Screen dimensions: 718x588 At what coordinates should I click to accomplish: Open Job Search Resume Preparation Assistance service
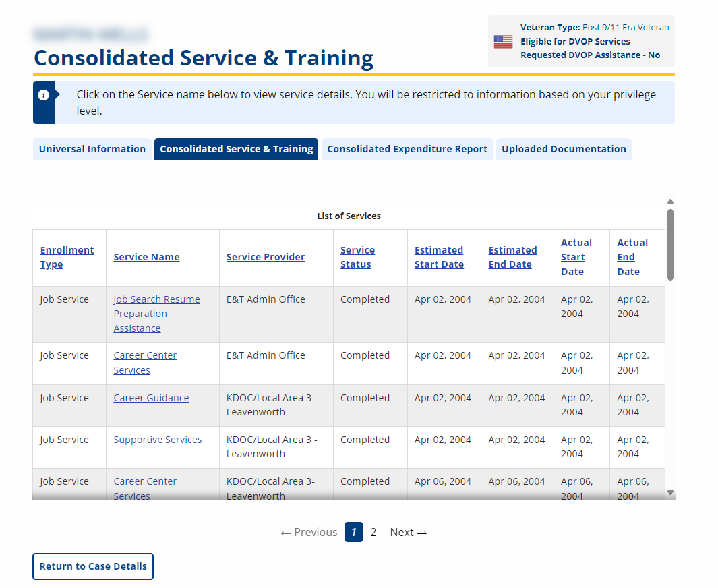point(156,314)
